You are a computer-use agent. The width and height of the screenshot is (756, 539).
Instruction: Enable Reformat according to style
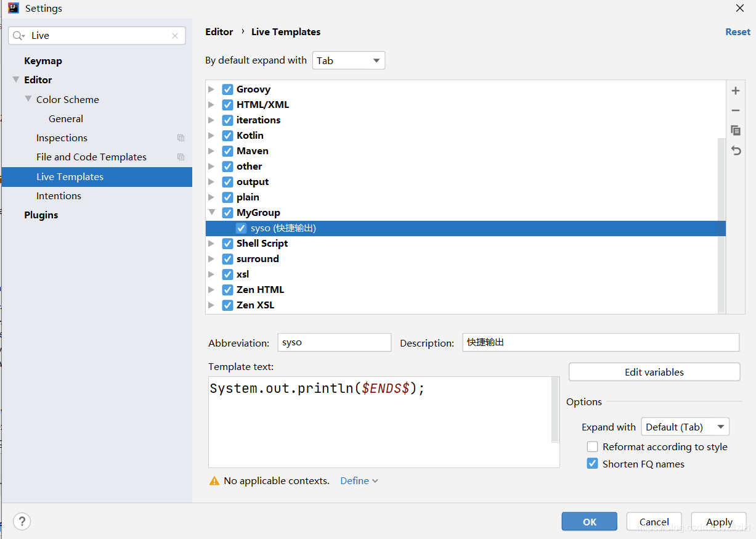click(x=593, y=446)
